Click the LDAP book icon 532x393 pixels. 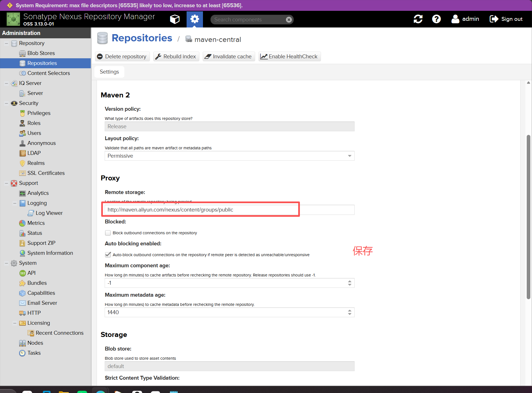22,153
